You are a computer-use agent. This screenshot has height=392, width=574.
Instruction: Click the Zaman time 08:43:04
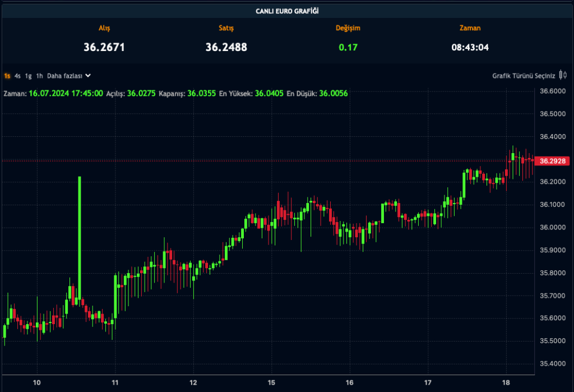click(470, 47)
